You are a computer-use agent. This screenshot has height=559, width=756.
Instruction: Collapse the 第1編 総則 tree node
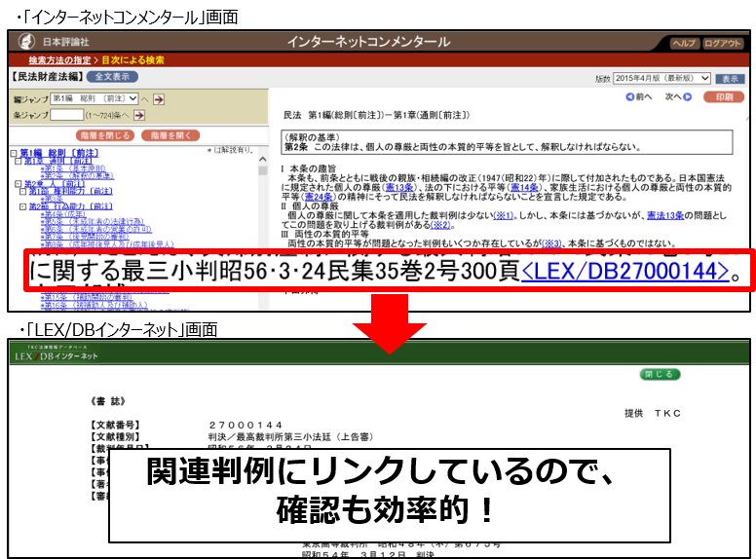click(x=14, y=153)
